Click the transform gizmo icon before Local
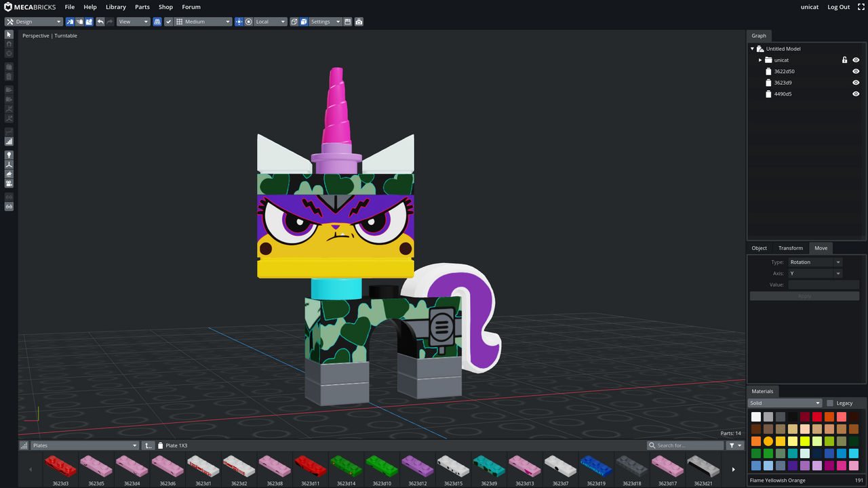Image resolution: width=868 pixels, height=488 pixels. pos(239,22)
